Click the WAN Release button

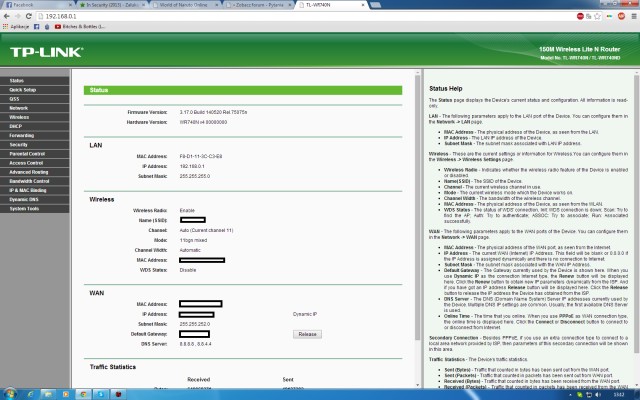[x=307, y=334]
